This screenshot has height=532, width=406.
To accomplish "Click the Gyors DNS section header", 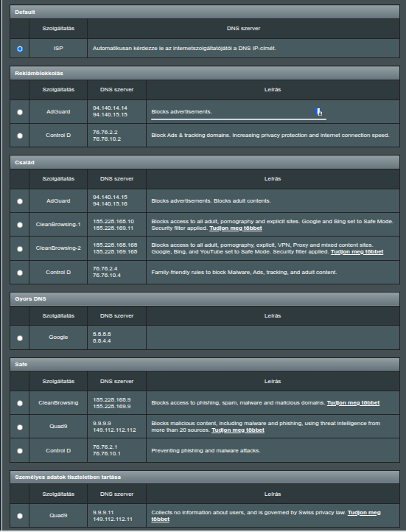I will (205, 299).
